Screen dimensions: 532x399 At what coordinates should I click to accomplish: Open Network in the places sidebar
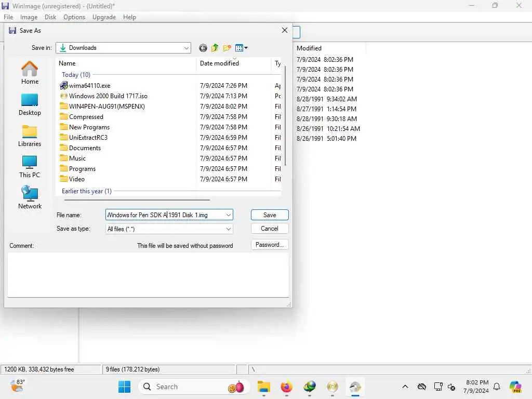[x=30, y=198]
